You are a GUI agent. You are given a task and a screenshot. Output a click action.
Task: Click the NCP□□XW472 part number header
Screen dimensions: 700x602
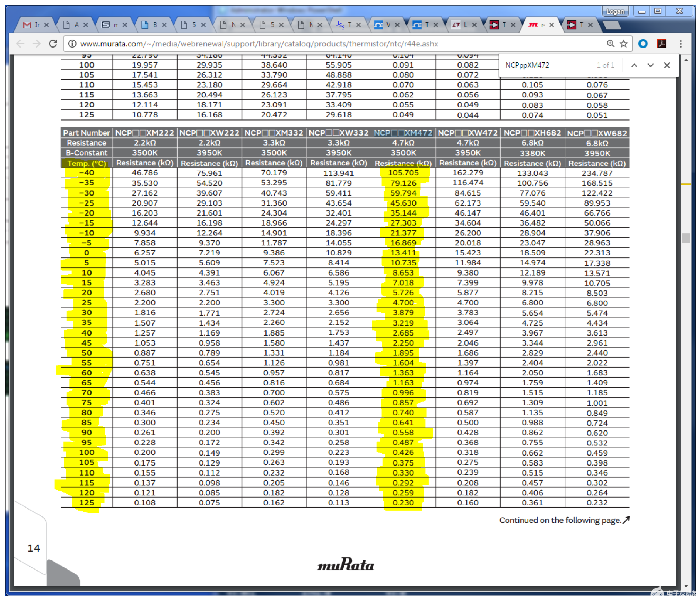coord(468,133)
